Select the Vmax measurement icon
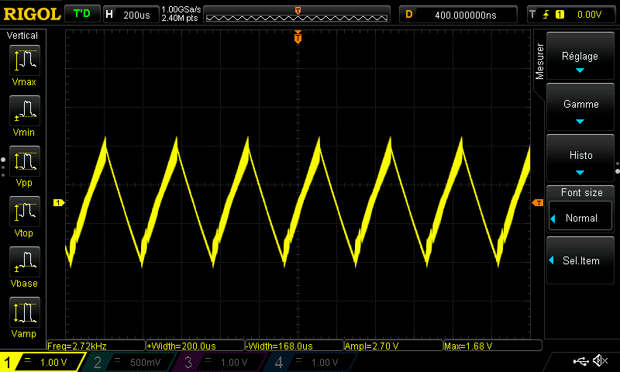The height and width of the screenshot is (372, 620). click(x=25, y=60)
